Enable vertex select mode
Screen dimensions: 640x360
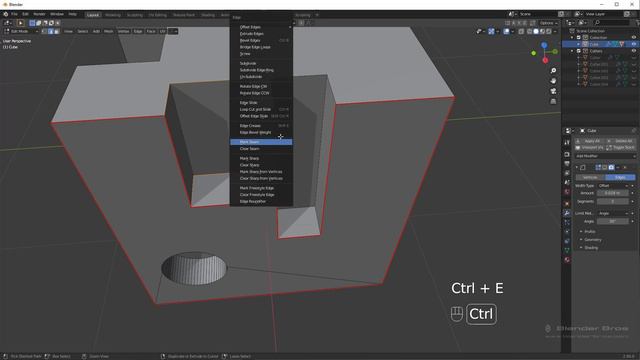[x=44, y=31]
